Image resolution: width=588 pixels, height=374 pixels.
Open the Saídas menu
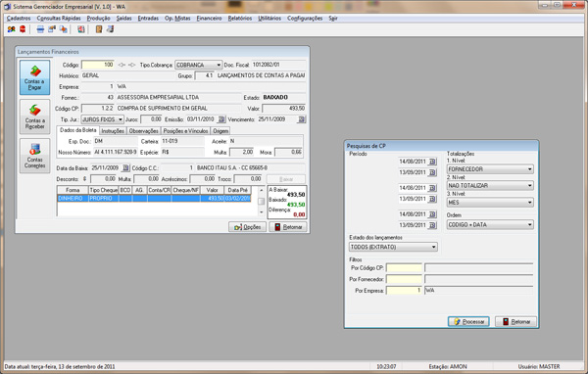pos(123,18)
